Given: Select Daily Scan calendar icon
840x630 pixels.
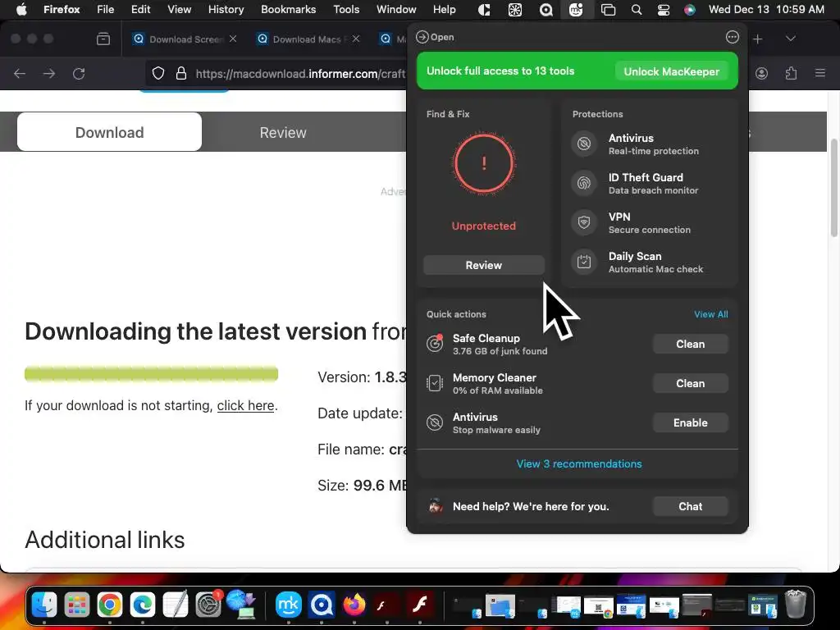Looking at the screenshot, I should [x=584, y=262].
